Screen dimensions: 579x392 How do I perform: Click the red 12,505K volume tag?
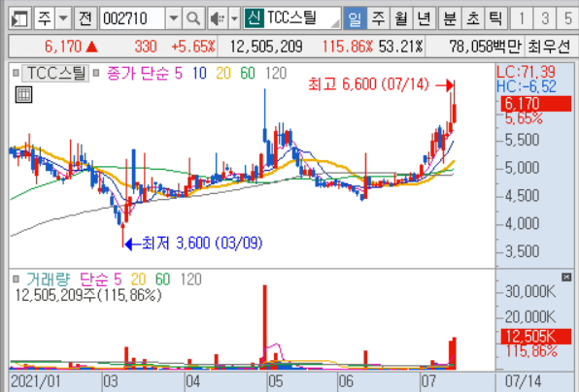[x=536, y=337]
